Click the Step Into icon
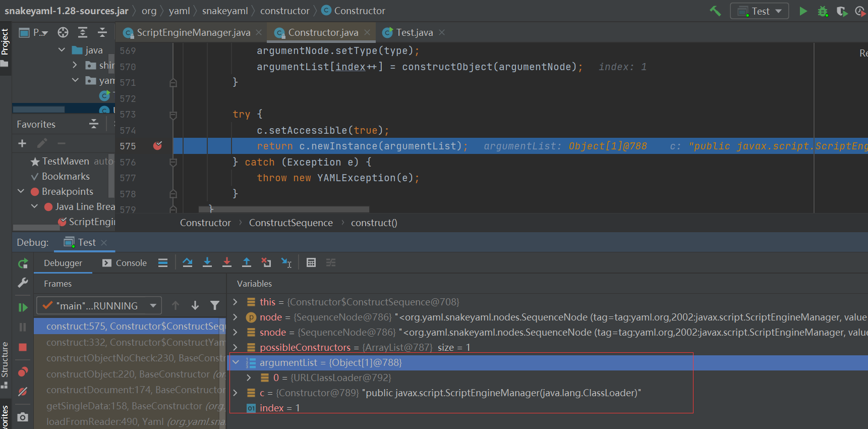 pos(207,262)
